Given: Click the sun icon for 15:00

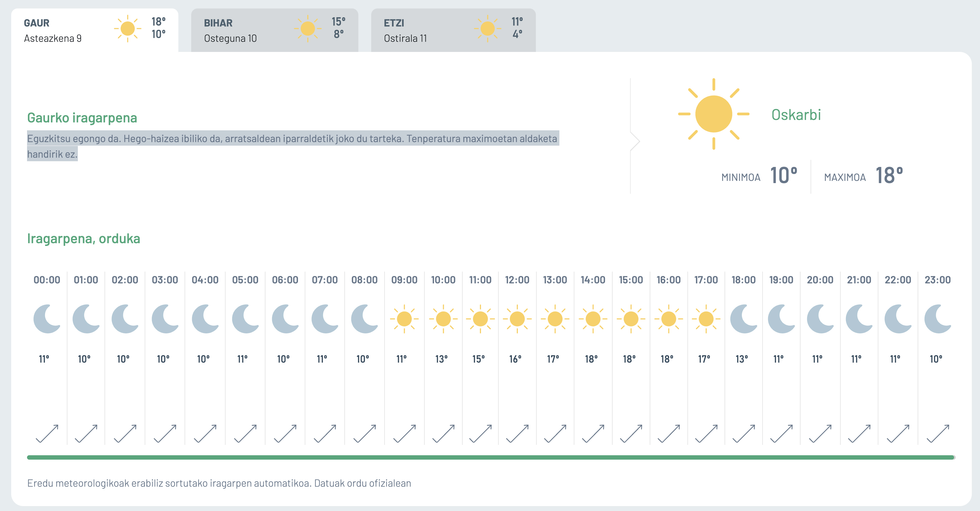Looking at the screenshot, I should 631,319.
